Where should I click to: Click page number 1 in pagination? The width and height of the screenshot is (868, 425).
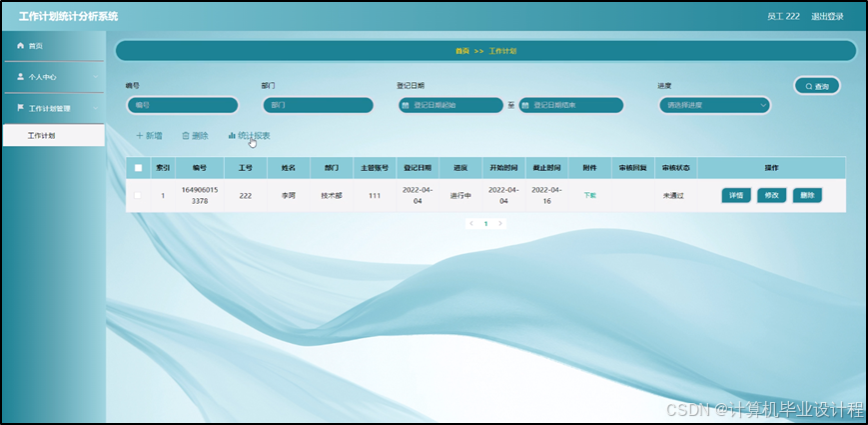(486, 224)
